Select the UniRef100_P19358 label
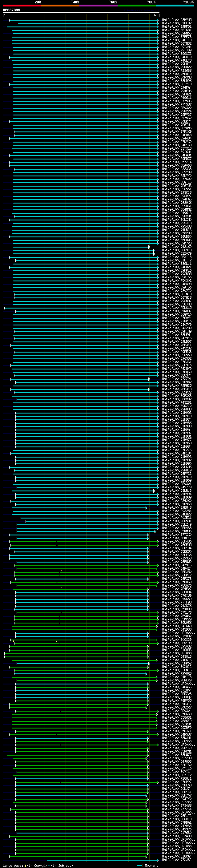This screenshot has width=197, height=868. click(x=176, y=558)
